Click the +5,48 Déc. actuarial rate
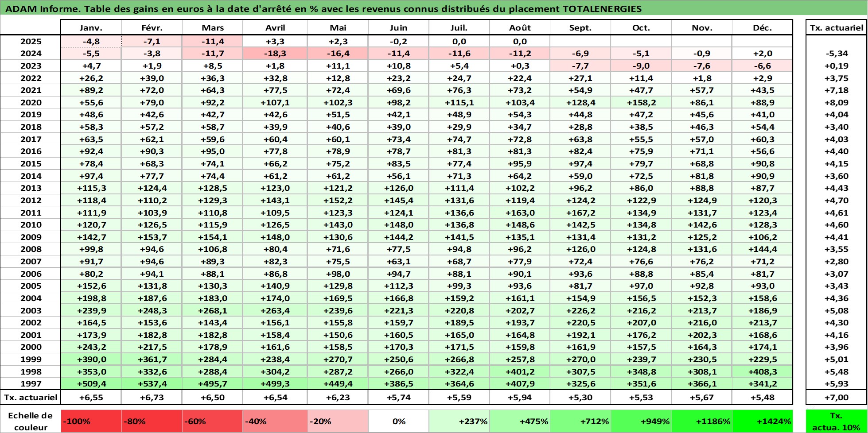The height and width of the screenshot is (433, 868). pyautogui.click(x=762, y=397)
